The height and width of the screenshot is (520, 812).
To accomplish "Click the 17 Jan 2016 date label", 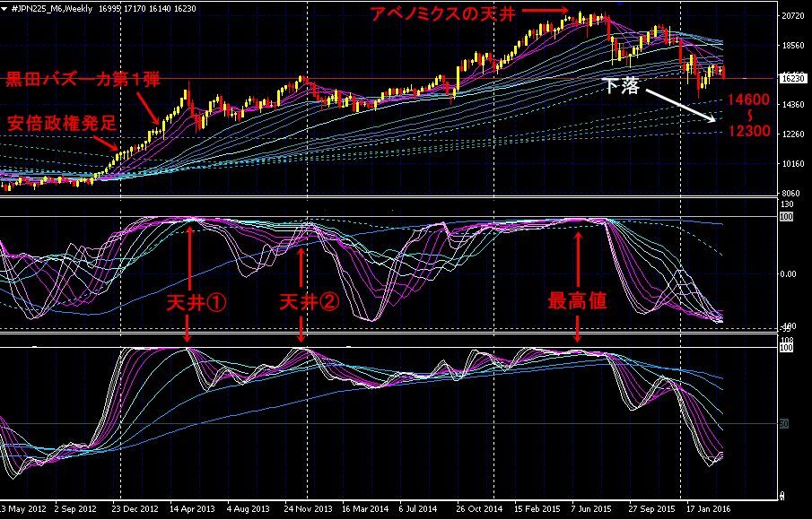I will click(709, 508).
